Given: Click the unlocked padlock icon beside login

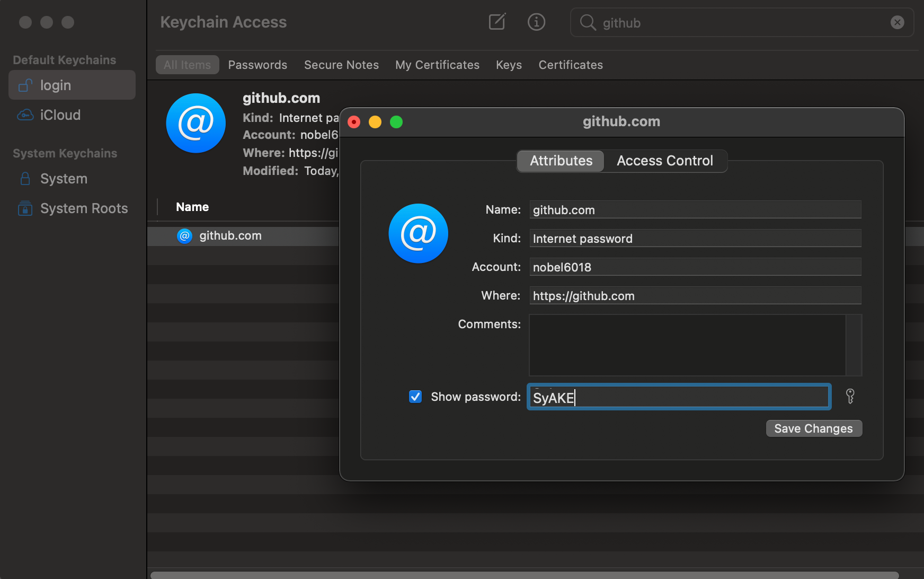Looking at the screenshot, I should pos(25,85).
